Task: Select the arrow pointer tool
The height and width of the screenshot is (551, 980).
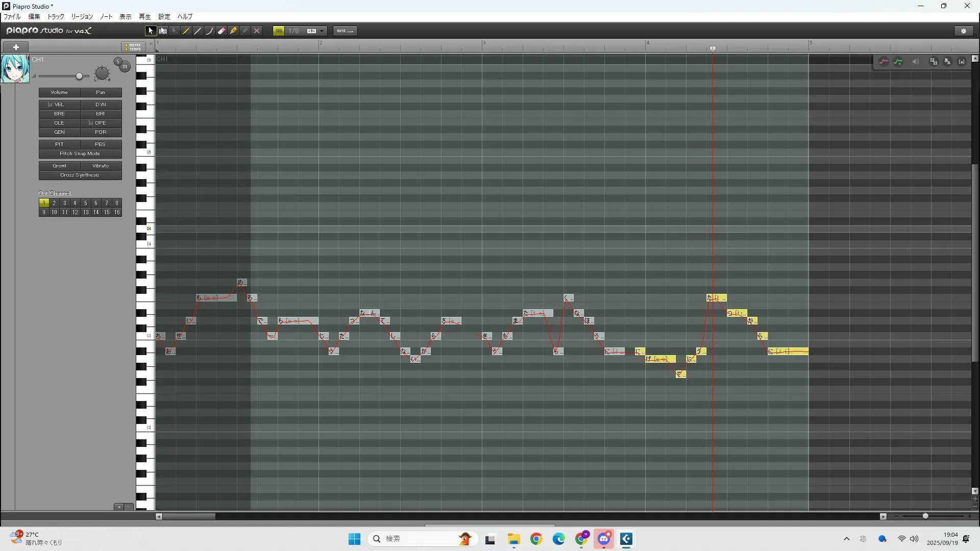Action: pos(151,31)
